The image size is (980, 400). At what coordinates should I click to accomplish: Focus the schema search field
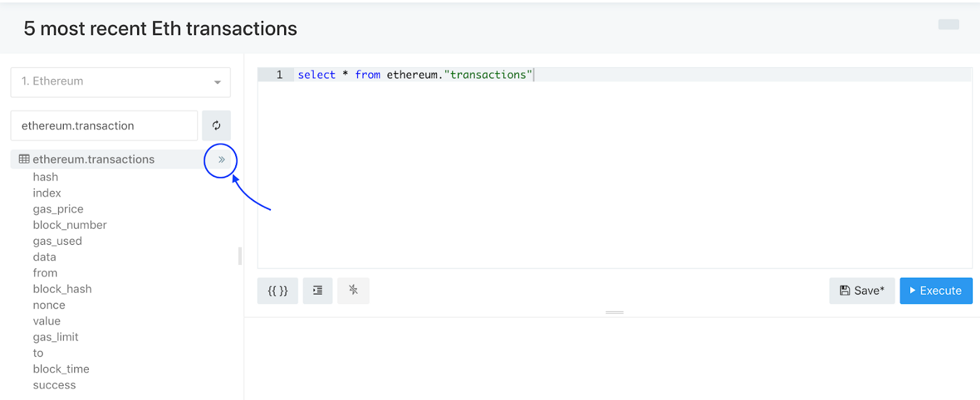coord(104,126)
